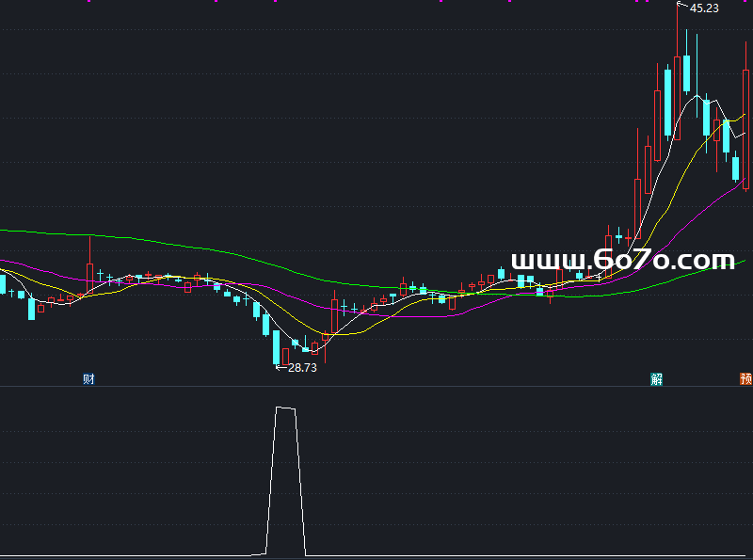Click the blue 财 marker icon
753x560 pixels.
point(88,379)
